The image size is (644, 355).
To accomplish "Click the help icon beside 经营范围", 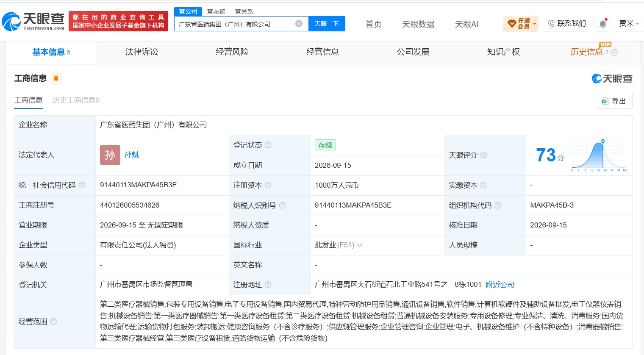I will tap(53, 322).
